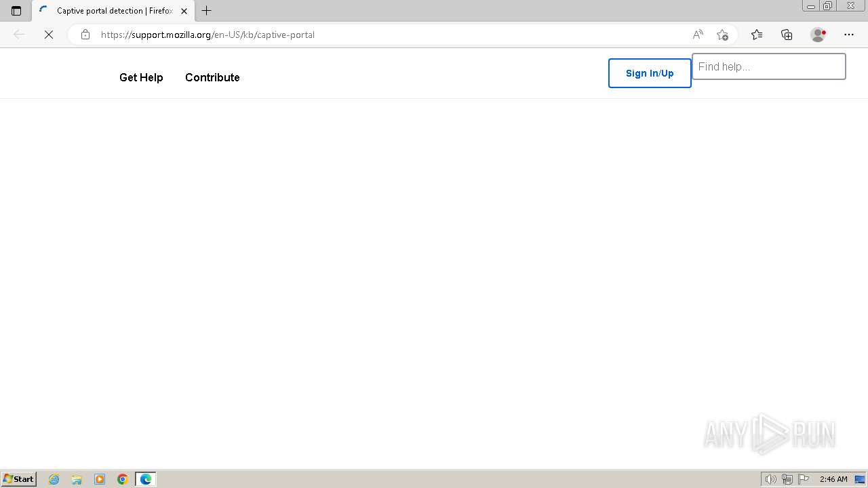Open the browser profile icon
Image resolution: width=868 pixels, height=488 pixels.
(818, 35)
